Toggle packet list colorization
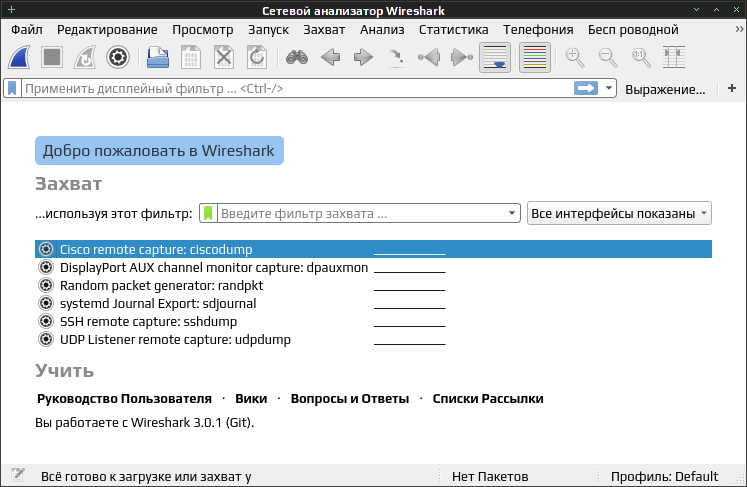This screenshot has height=487, width=747. coord(535,58)
